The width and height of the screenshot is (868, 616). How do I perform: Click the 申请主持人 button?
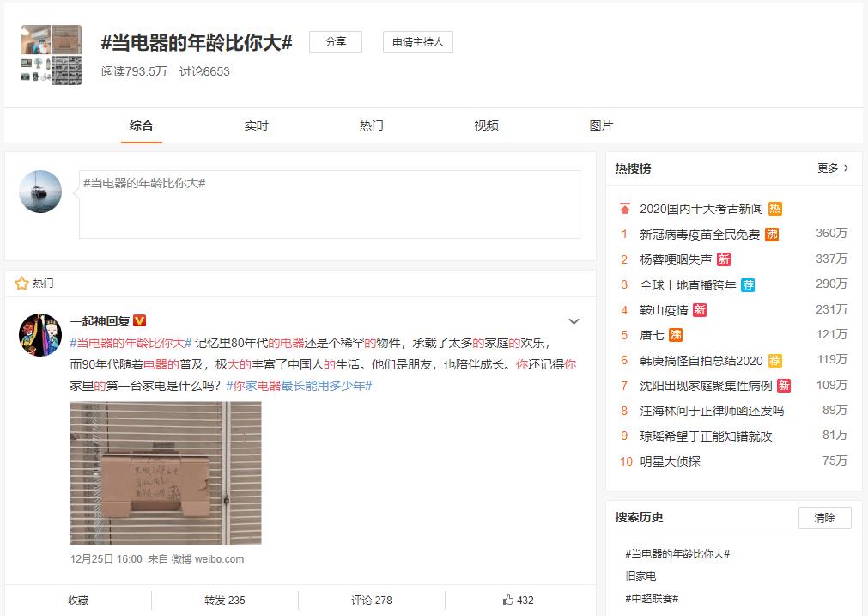pyautogui.click(x=416, y=42)
